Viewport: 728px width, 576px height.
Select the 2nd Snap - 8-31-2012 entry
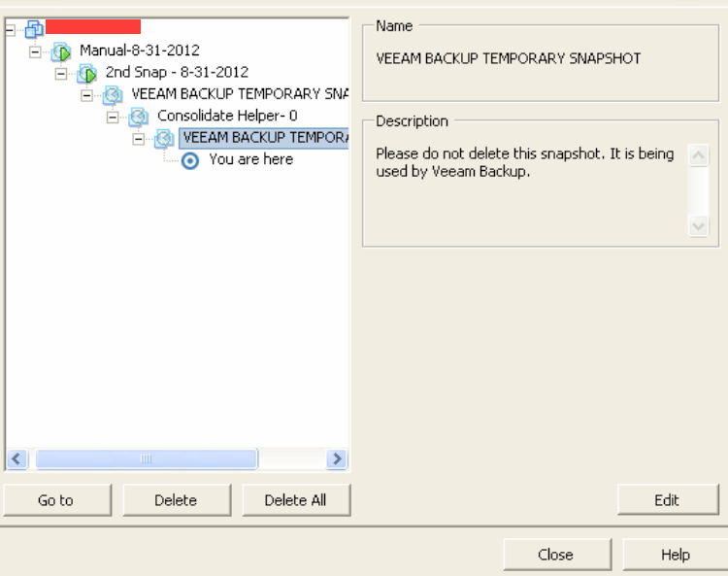point(177,72)
